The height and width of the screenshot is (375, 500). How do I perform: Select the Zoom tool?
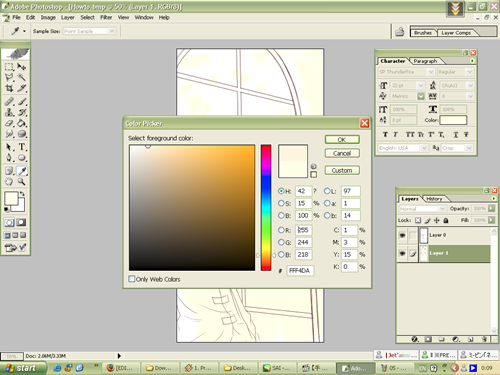22,182
